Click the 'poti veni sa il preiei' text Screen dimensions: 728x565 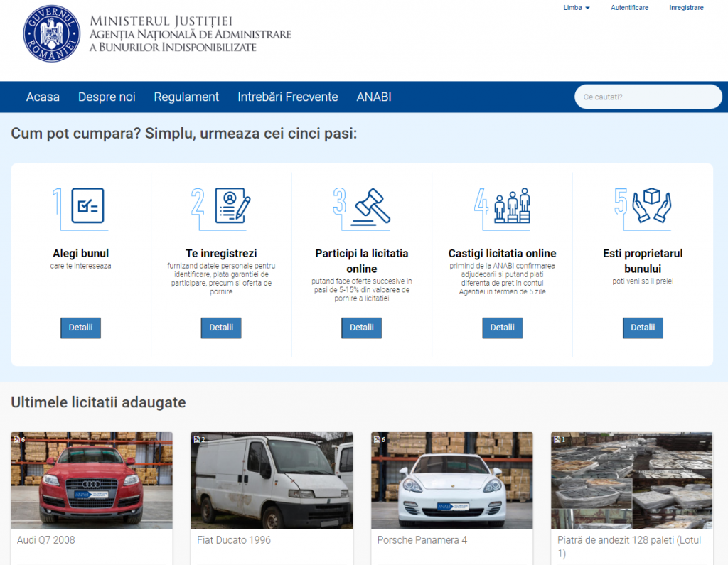(643, 281)
